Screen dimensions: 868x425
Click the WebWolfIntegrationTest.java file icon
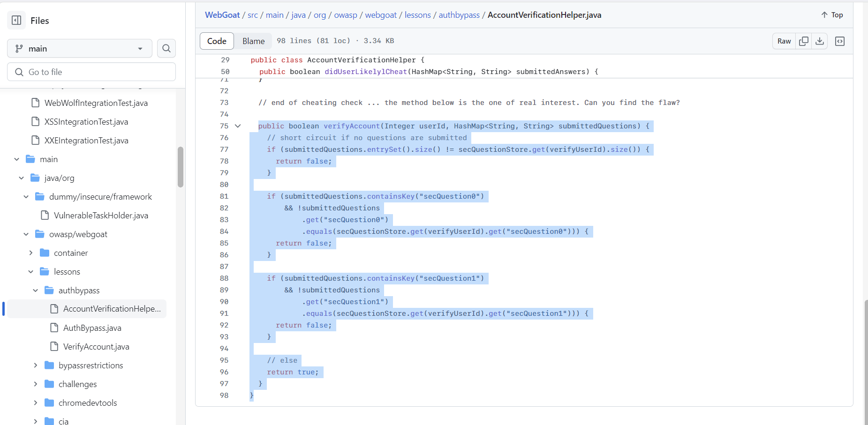(x=35, y=103)
